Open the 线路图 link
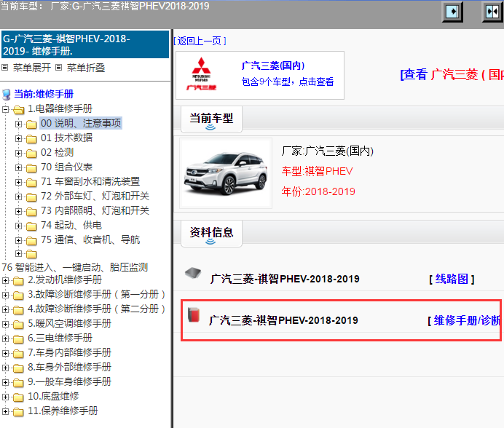Image resolution: width=504 pixels, height=428 pixels. tap(452, 279)
